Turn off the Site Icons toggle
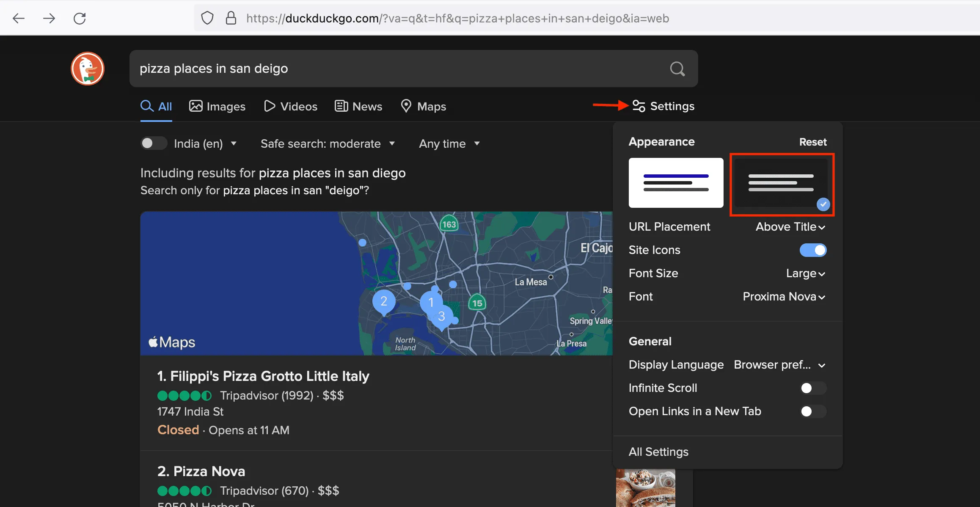This screenshot has height=507, width=980. click(x=813, y=250)
